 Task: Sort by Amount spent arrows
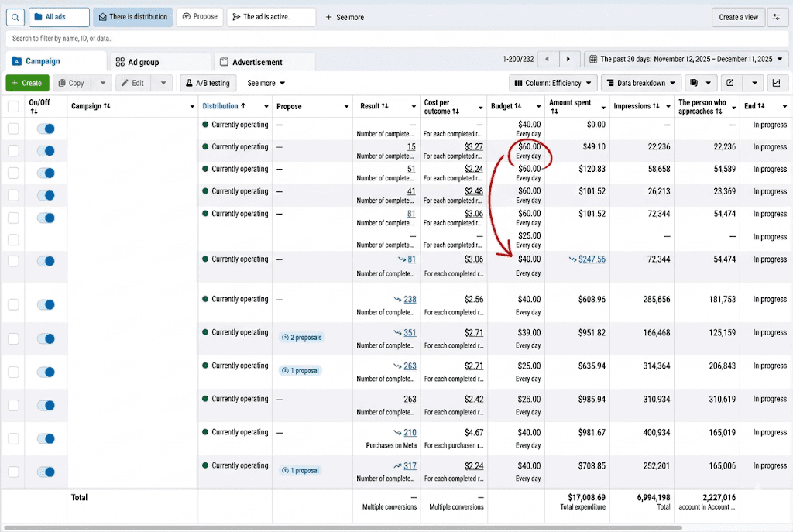553,112
